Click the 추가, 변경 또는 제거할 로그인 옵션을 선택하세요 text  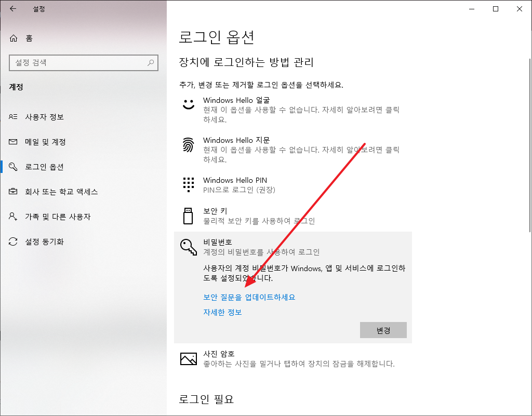pos(261,85)
